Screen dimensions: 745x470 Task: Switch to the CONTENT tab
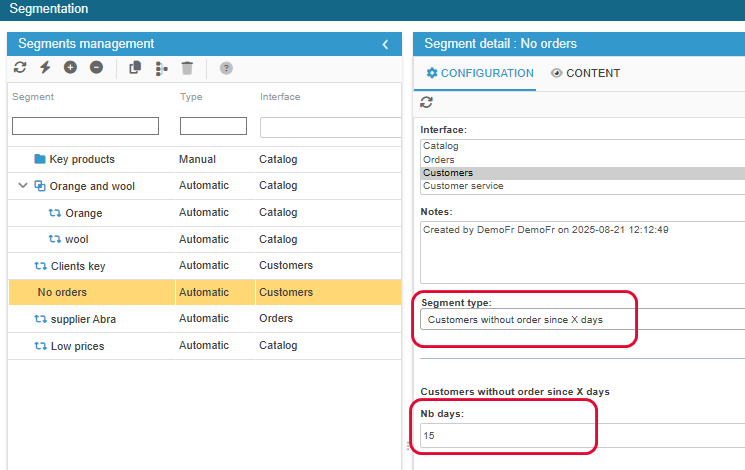click(585, 73)
